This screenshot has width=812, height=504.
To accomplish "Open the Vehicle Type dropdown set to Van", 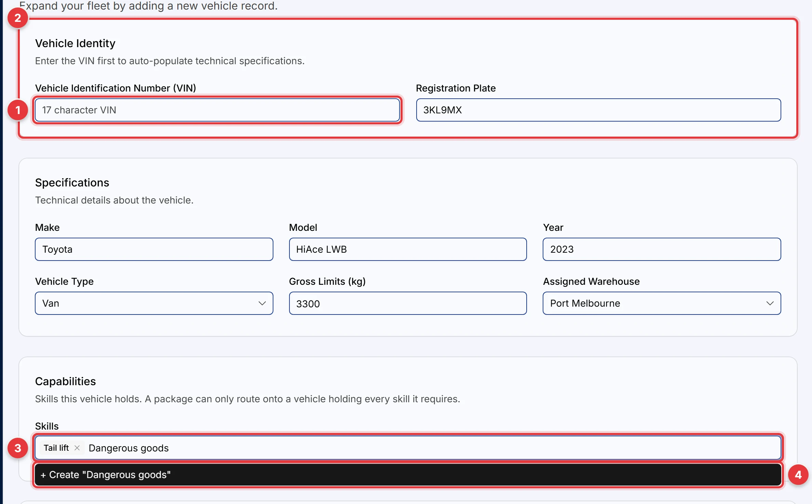I will pos(154,303).
